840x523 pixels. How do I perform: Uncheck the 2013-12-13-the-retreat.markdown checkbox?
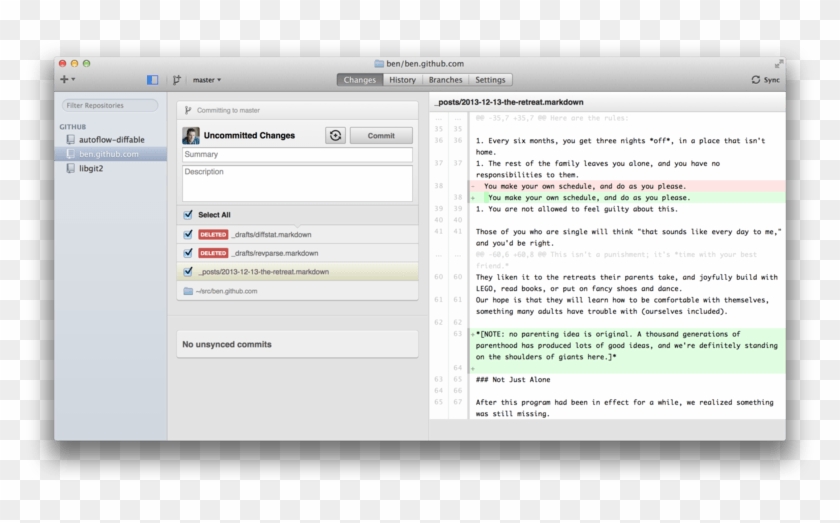(188, 272)
